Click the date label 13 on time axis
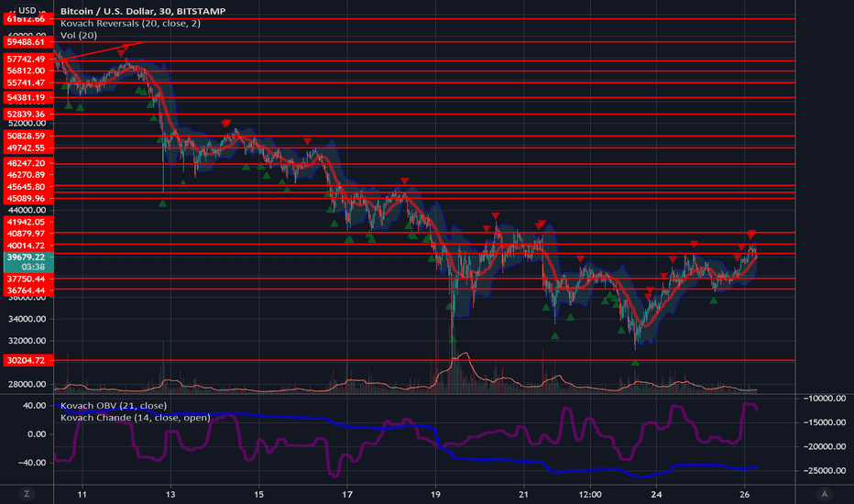 point(170,494)
